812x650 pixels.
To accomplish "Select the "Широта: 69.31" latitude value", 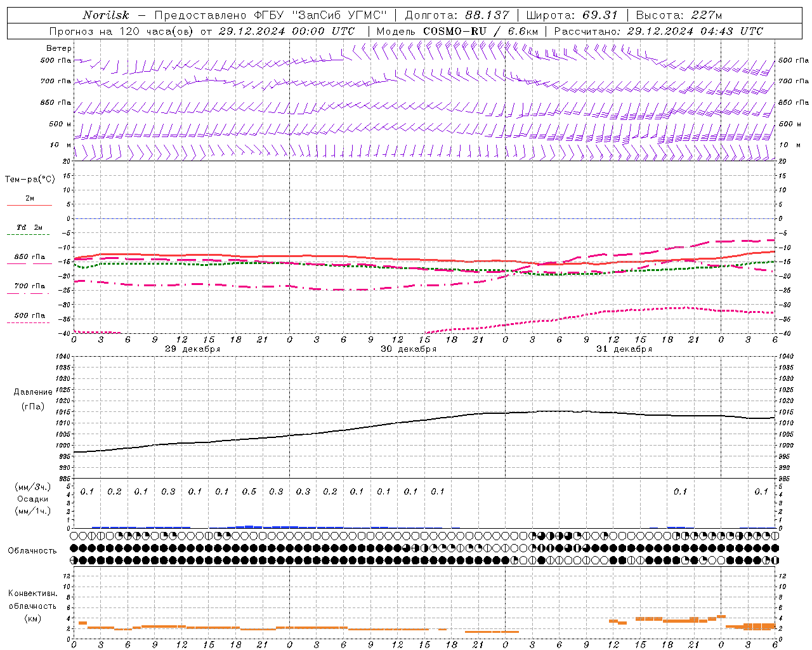I will click(572, 15).
